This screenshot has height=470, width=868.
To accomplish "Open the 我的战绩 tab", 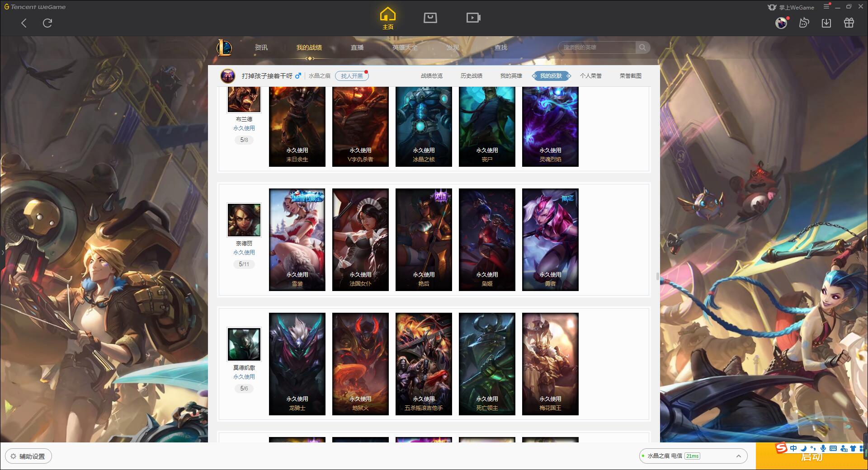I will point(309,47).
